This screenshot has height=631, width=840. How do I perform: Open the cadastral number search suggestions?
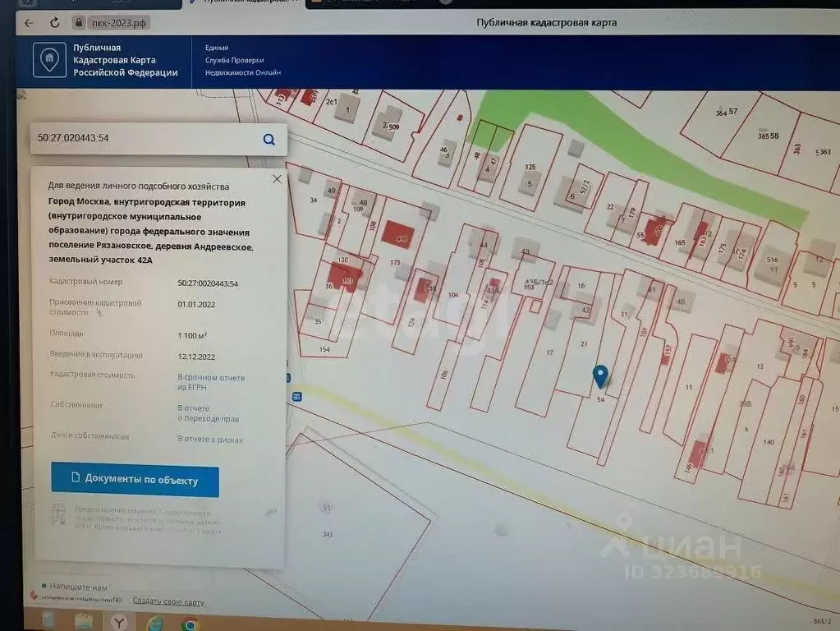(123, 138)
